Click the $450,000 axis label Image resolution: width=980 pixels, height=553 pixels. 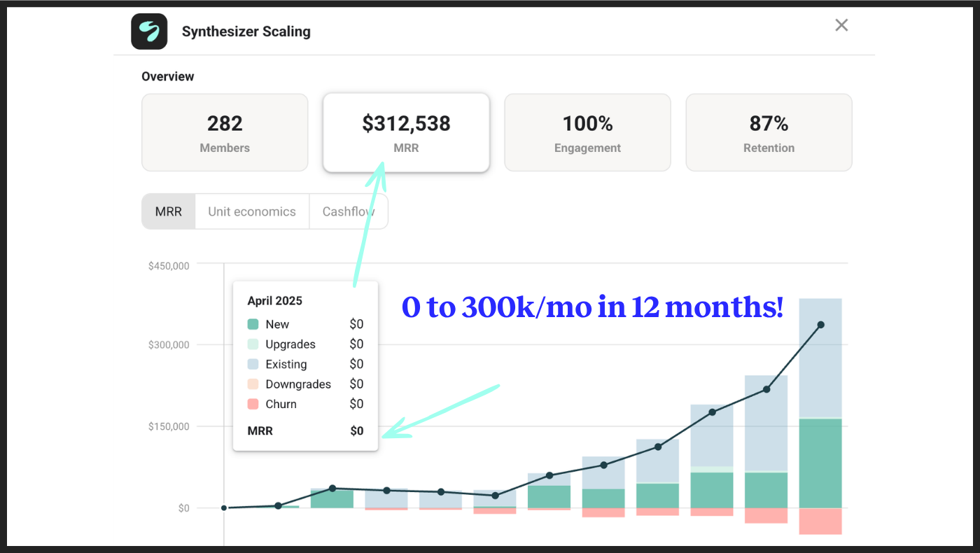pyautogui.click(x=169, y=266)
